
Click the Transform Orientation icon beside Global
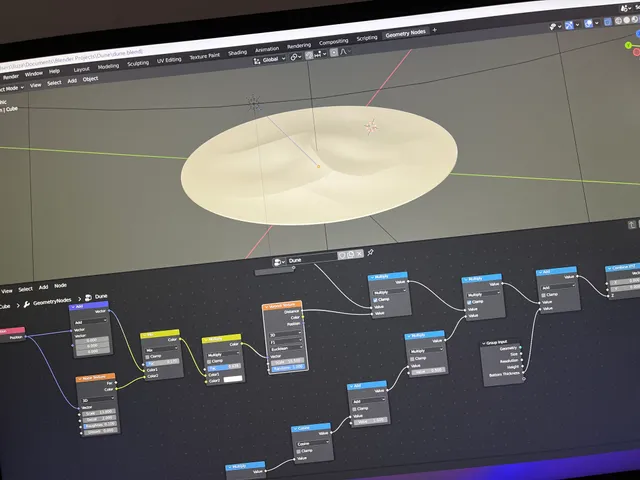[257, 61]
